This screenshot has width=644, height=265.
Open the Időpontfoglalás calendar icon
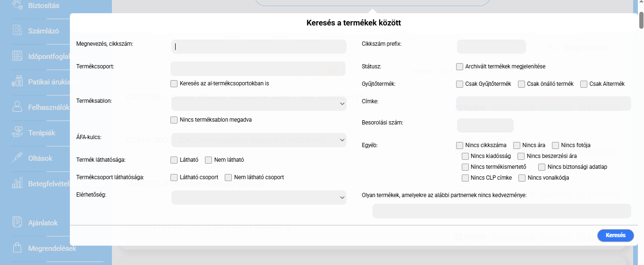click(x=17, y=56)
